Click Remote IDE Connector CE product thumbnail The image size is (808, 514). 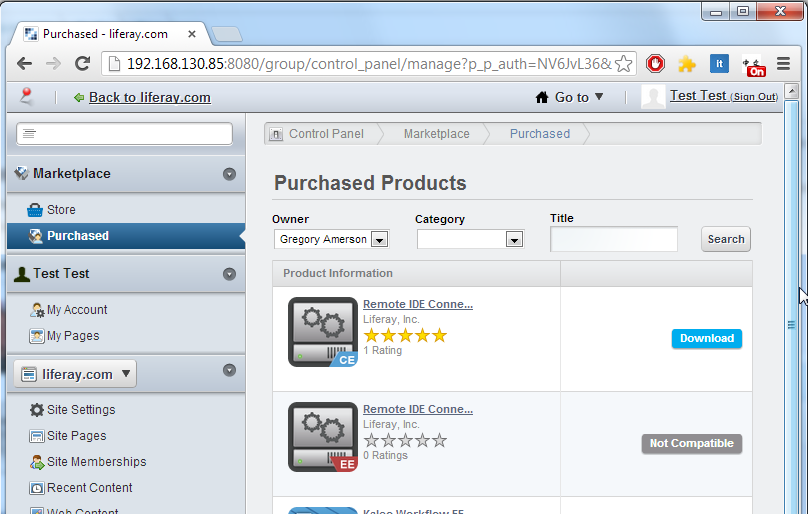[322, 332]
